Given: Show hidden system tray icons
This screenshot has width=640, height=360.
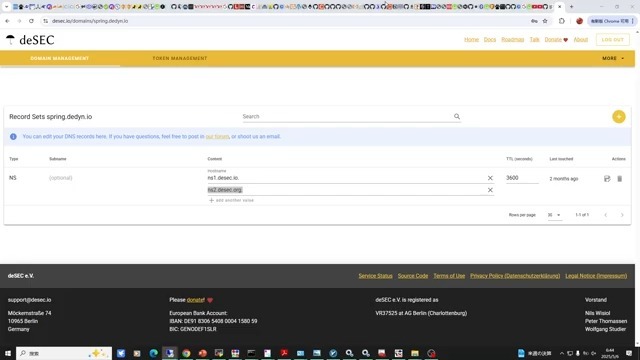Looking at the screenshot, I should 562,353.
